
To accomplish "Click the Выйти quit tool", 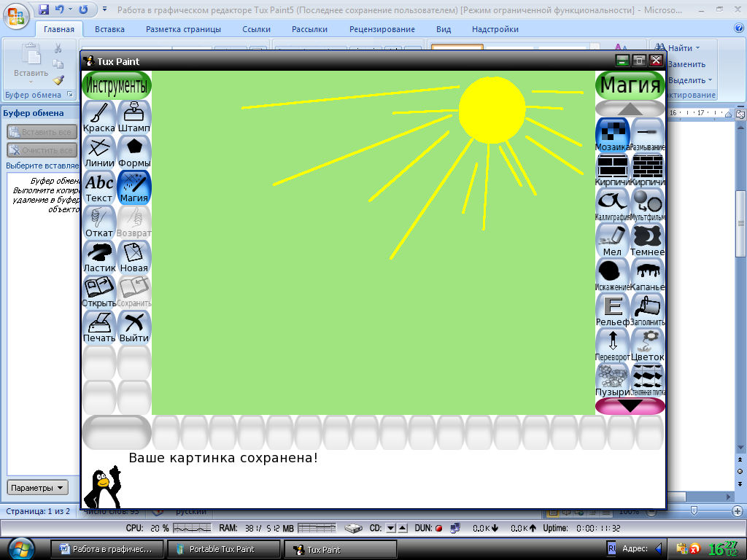I will pos(134,327).
